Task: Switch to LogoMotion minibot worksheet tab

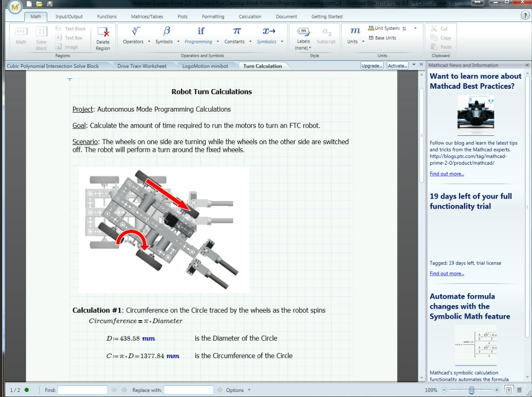Action: pyautogui.click(x=205, y=66)
